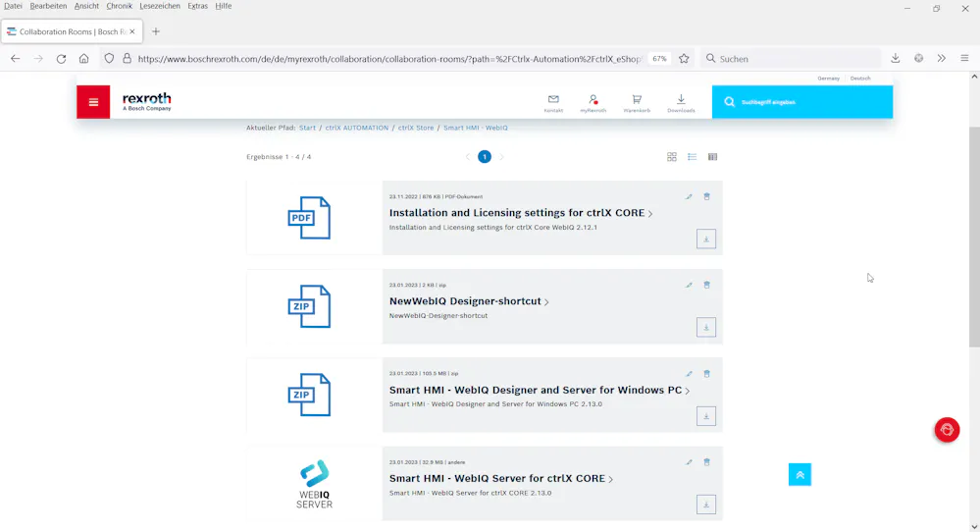The image size is (980, 532).
Task: Open the Extras menu
Action: click(197, 6)
